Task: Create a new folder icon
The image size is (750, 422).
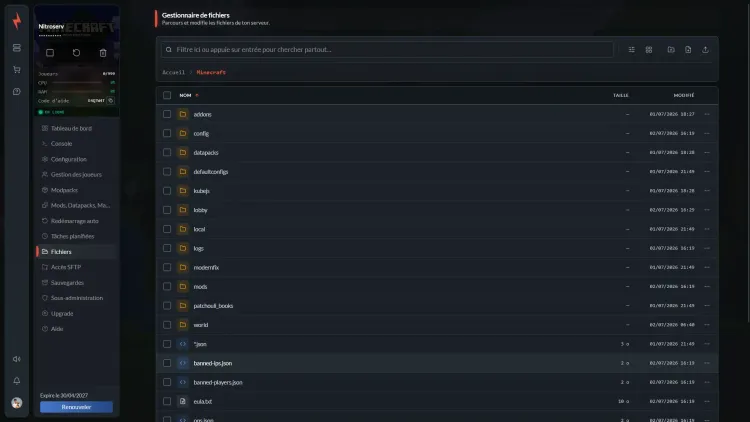Action: [x=671, y=50]
